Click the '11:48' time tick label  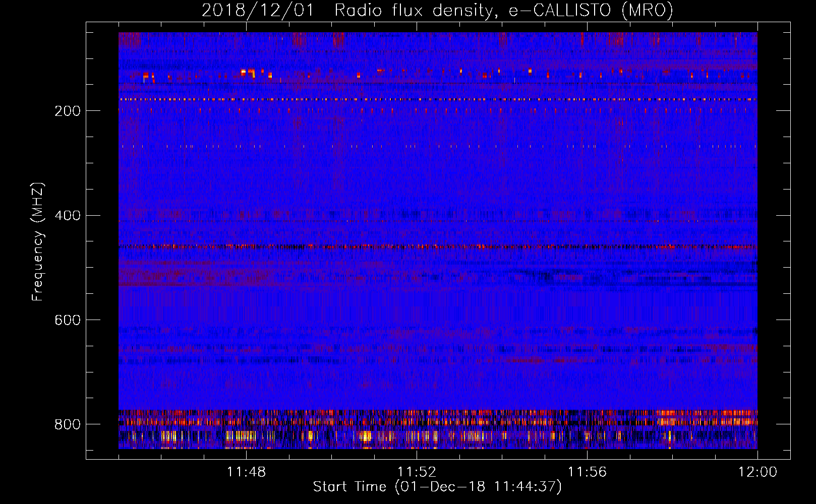click(246, 472)
